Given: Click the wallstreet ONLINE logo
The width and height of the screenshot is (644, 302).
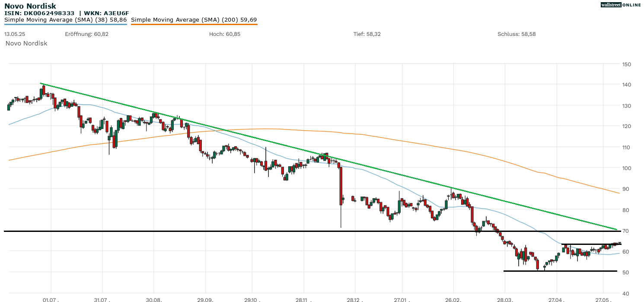Looking at the screenshot, I should 621,5.
